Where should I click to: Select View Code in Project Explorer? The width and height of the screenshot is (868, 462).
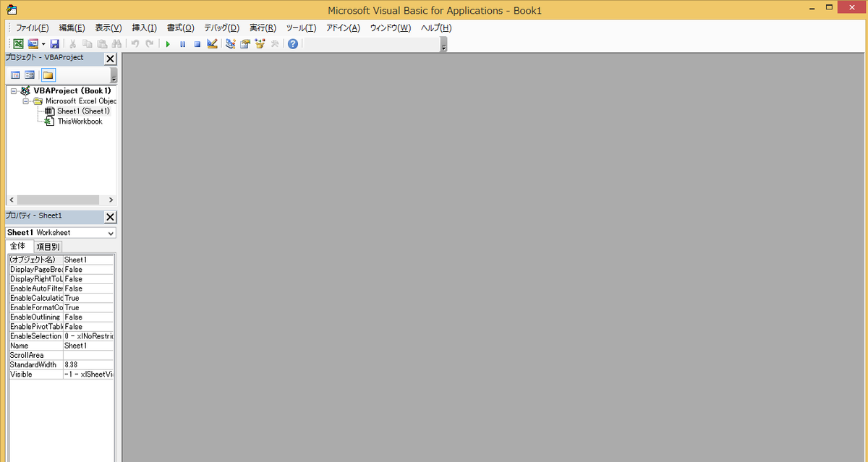click(x=15, y=74)
